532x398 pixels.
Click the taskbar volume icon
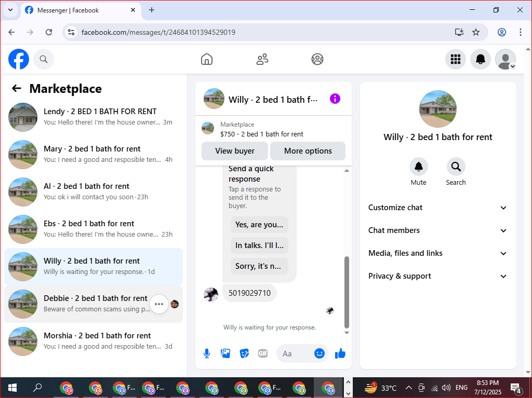446,388
